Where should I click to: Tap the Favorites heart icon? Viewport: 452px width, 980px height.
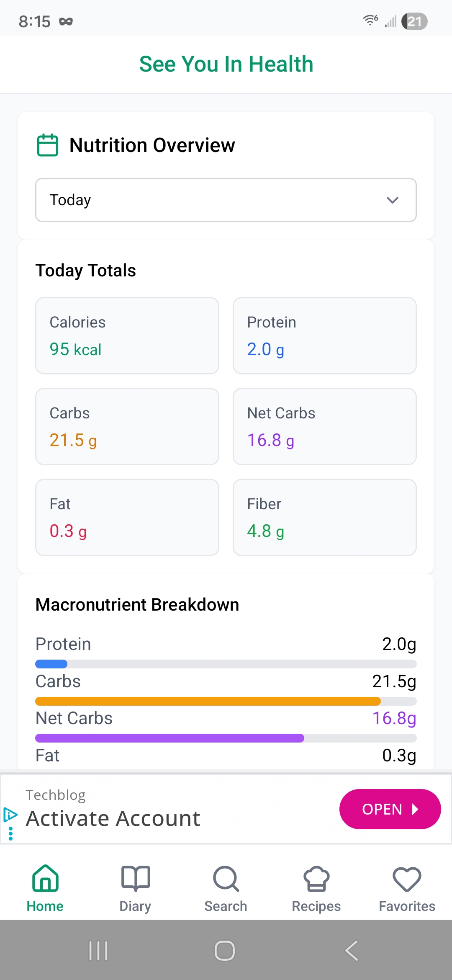click(407, 878)
